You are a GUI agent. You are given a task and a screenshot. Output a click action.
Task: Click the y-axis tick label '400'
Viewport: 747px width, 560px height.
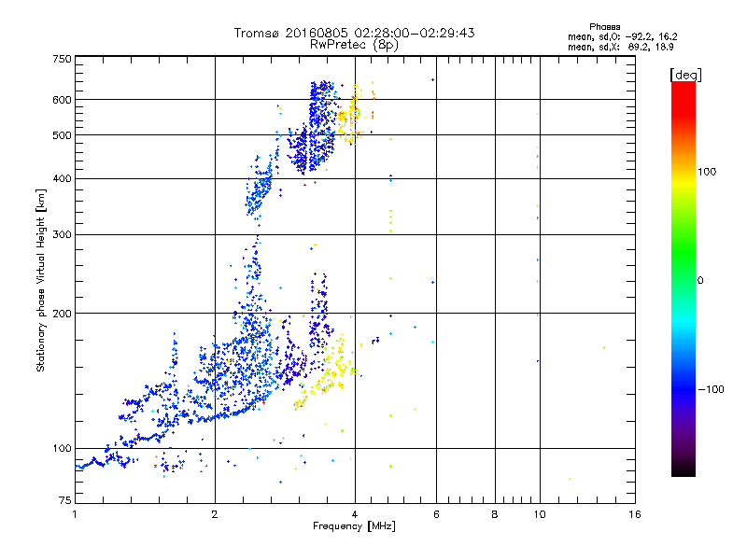coord(62,178)
